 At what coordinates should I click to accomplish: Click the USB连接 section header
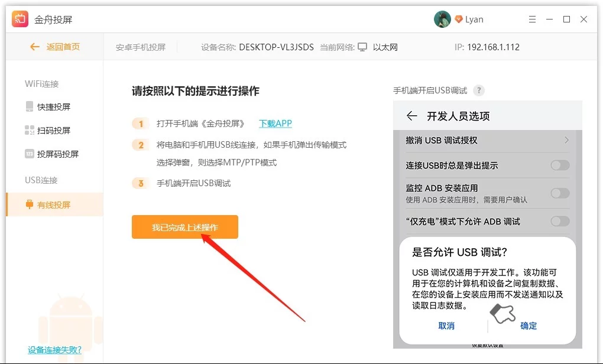pos(41,180)
